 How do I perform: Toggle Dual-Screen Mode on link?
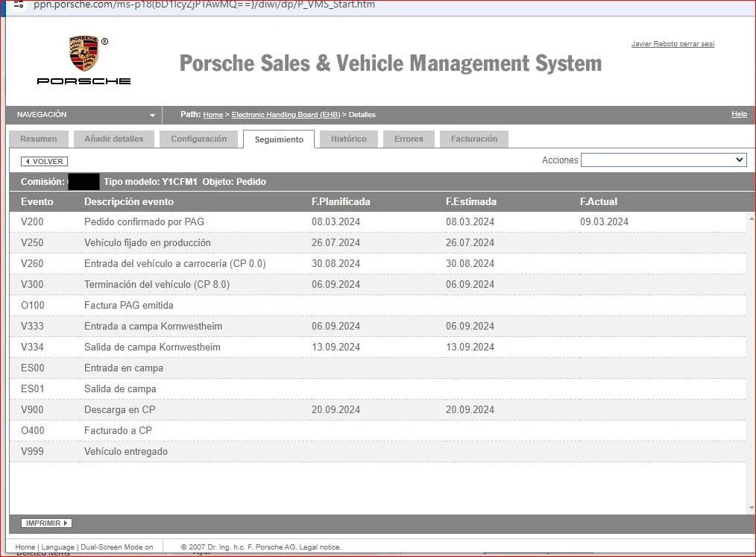116,547
